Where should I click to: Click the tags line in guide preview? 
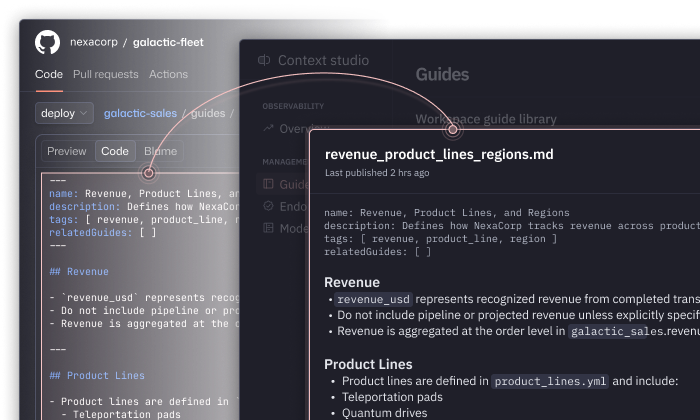(x=441, y=239)
